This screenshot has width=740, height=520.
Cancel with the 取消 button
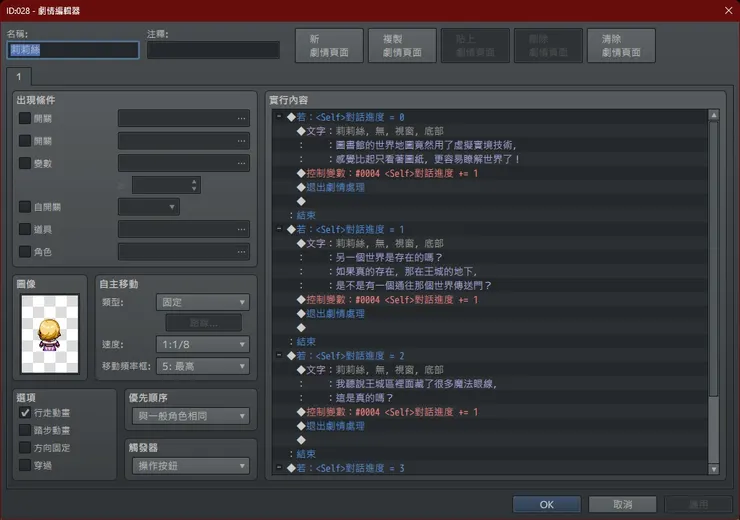622,504
